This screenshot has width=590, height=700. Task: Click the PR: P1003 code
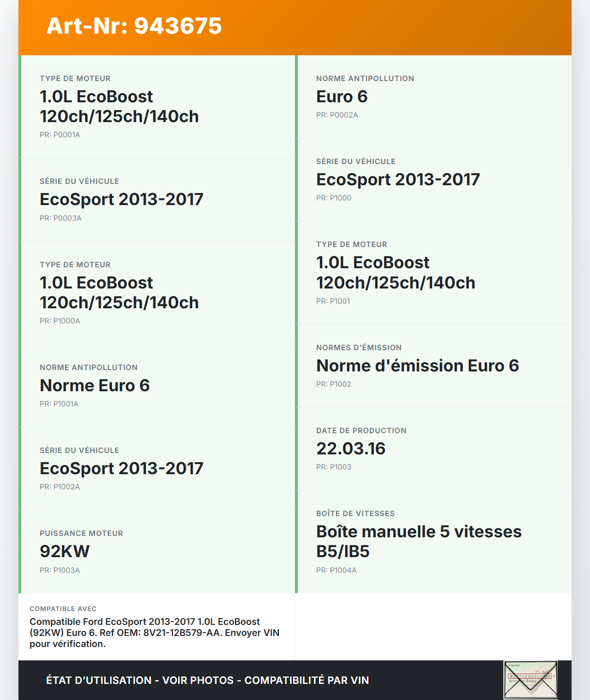point(334,467)
